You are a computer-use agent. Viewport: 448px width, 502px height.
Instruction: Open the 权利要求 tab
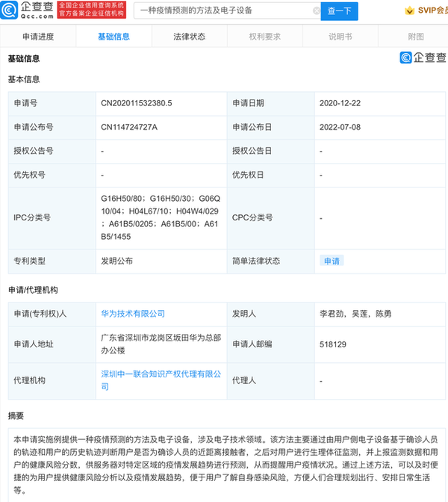pos(265,37)
